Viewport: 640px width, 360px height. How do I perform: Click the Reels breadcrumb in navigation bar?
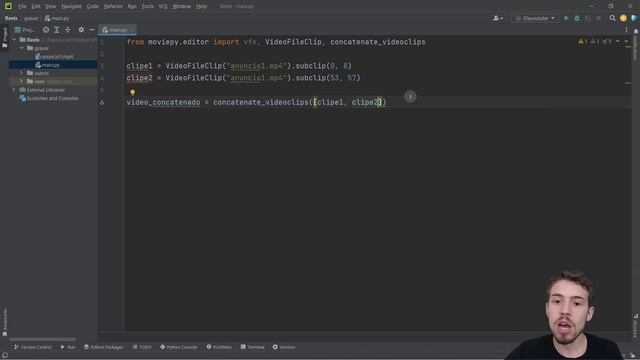11,18
